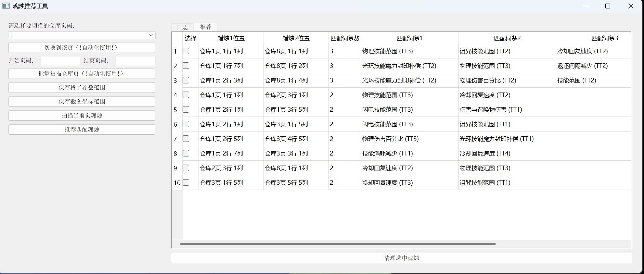Image resolution: width=644 pixels, height=274 pixels.
Task: Tick the checkbox in row 1
Action: pos(186,51)
